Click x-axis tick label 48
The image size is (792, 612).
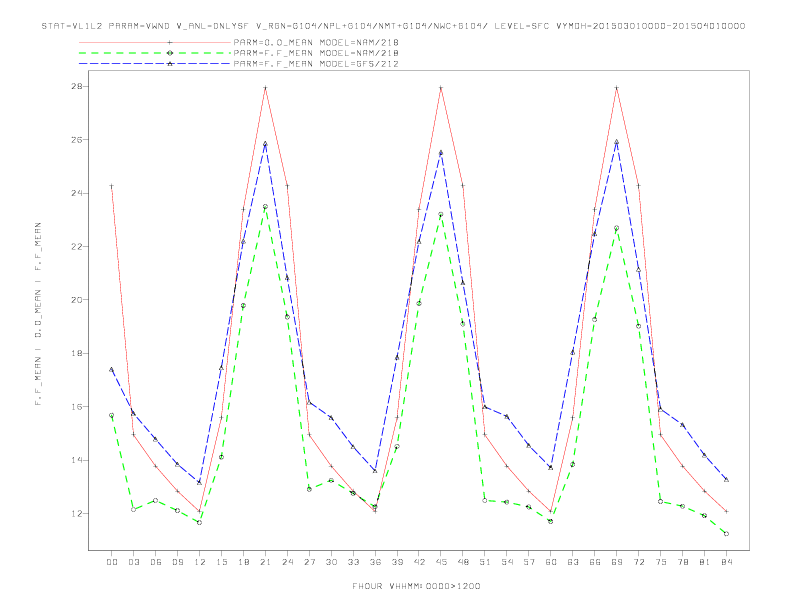pos(463,562)
